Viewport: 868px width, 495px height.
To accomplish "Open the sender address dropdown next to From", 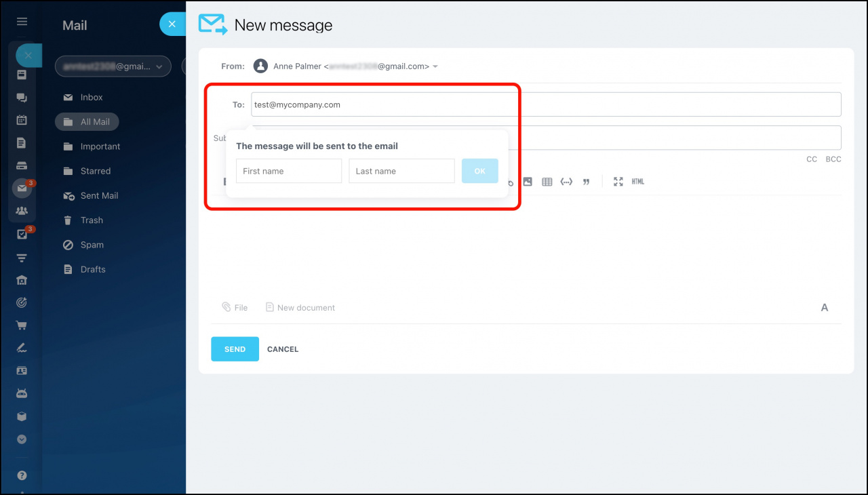I will pos(435,66).
